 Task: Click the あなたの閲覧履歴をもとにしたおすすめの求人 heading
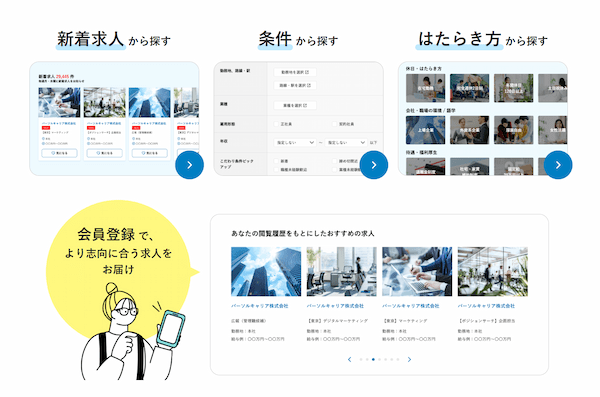(303, 233)
